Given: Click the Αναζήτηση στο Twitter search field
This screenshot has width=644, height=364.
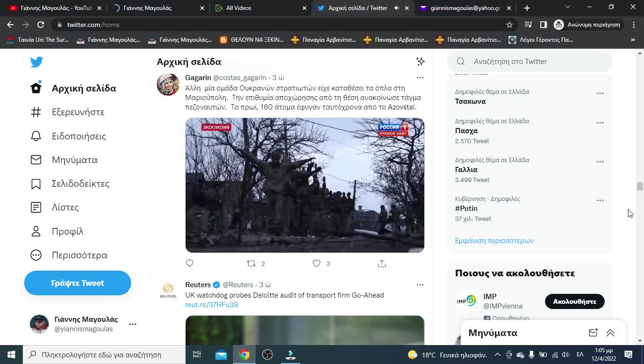Looking at the screenshot, I should [530, 62].
